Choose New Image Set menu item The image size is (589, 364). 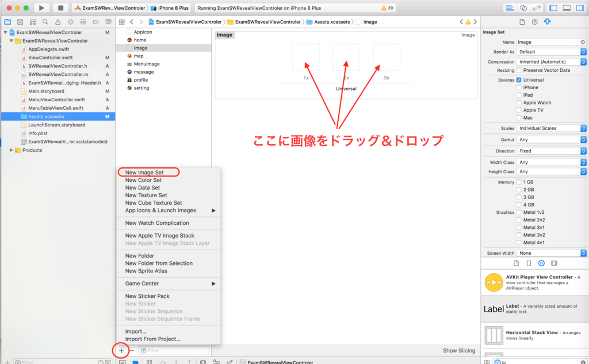pos(168,173)
